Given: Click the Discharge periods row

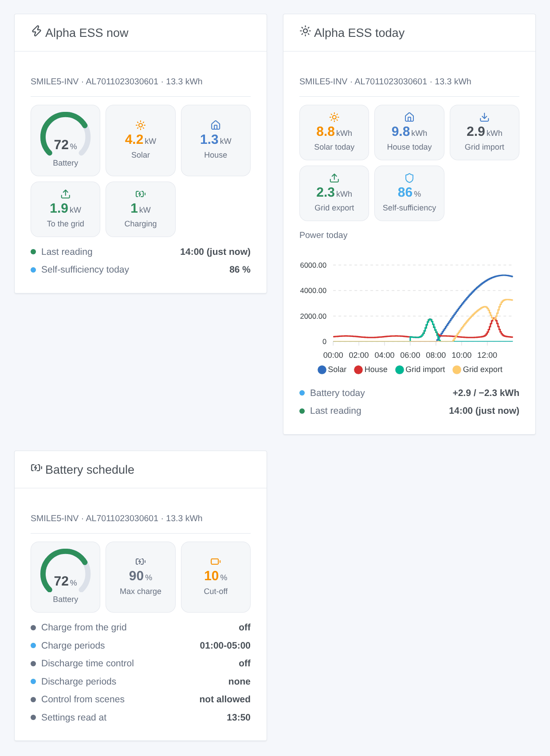Looking at the screenshot, I should coord(141,681).
